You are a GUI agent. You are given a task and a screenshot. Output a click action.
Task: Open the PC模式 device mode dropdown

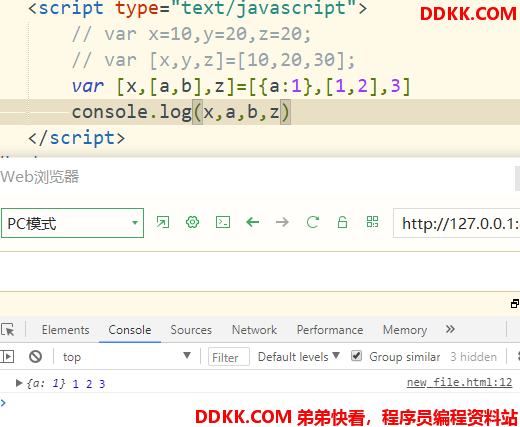(x=72, y=223)
